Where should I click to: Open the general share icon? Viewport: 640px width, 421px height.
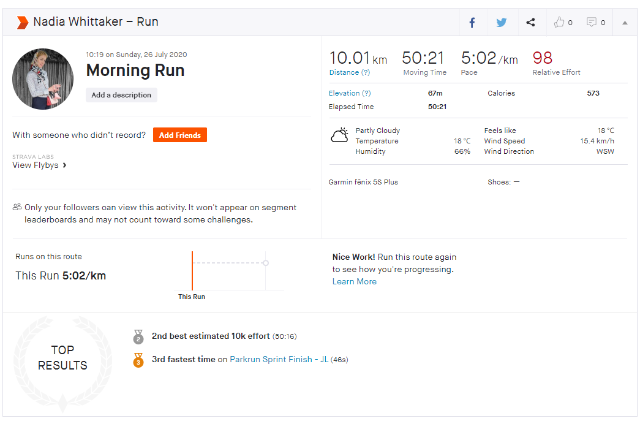pyautogui.click(x=530, y=22)
